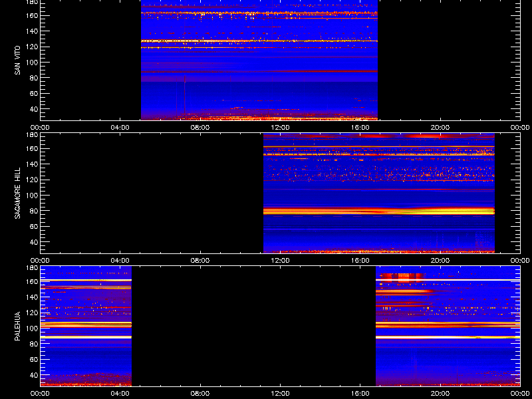Viewport: 532px width, 399px height.
Task: Click 20:00 under the Sagamore Hill panel
Action: pyautogui.click(x=440, y=261)
